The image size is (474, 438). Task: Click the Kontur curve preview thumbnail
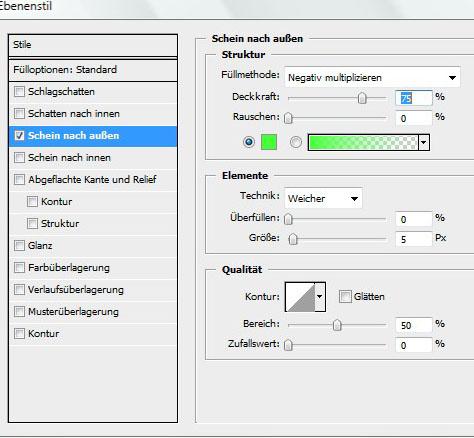tap(300, 297)
